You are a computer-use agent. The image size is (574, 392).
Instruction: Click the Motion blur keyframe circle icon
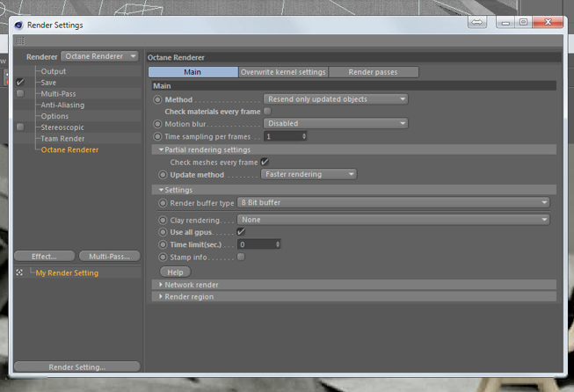click(157, 124)
